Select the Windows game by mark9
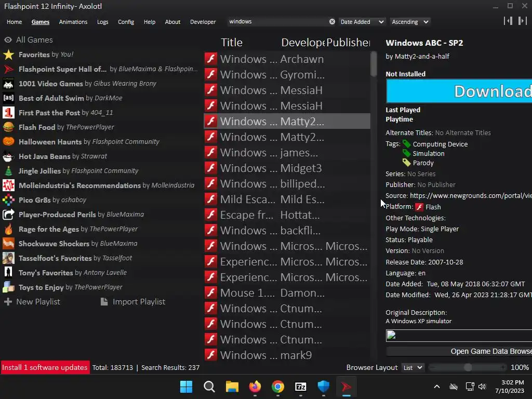532x399 pixels. coord(287,355)
